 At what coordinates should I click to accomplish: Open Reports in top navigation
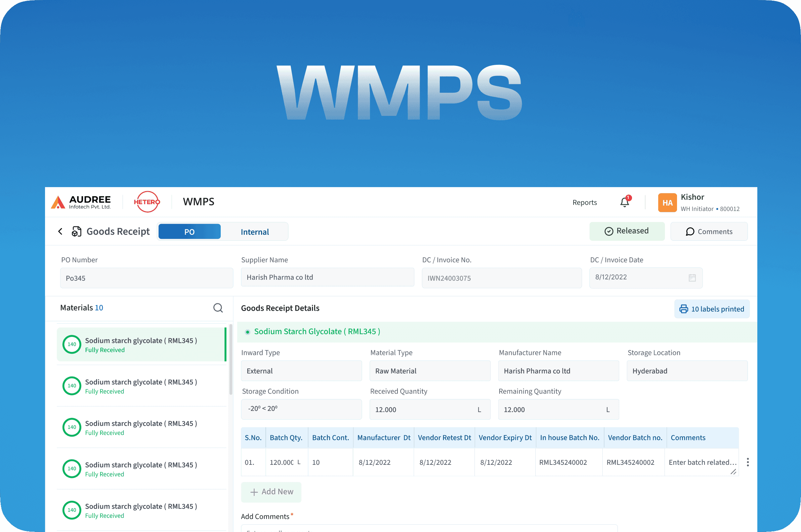pyautogui.click(x=585, y=203)
